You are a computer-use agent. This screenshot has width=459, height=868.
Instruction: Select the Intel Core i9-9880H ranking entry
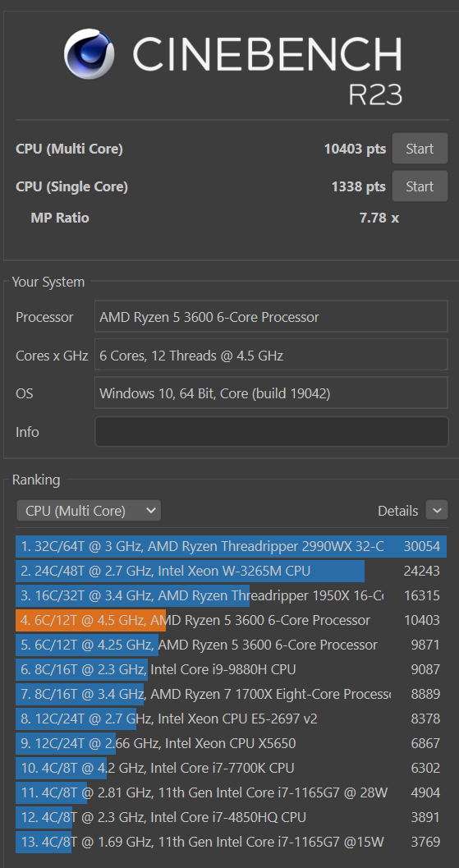pyautogui.click(x=231, y=669)
